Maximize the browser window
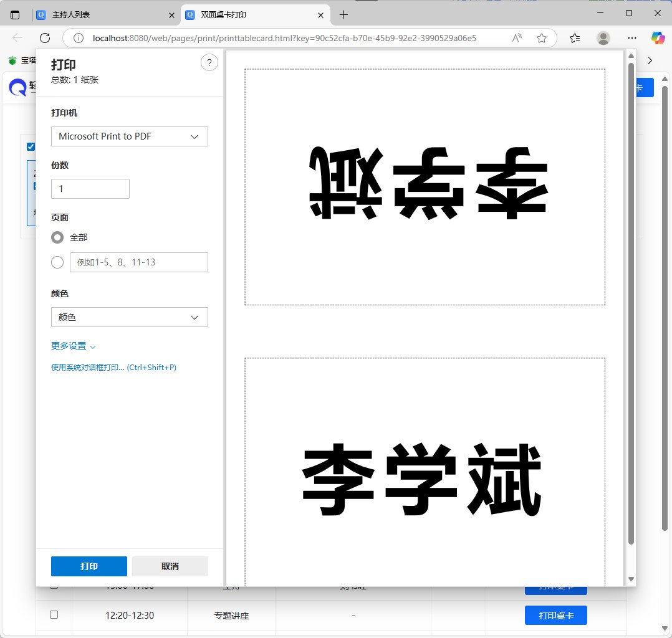Viewport: 672px width, 638px height. coord(629,13)
